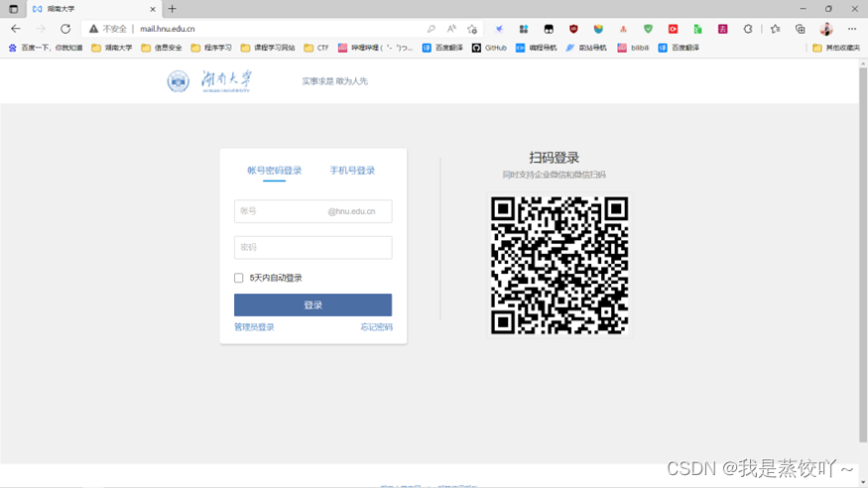
Task: Open saved passwords key icon
Action: pyautogui.click(x=432, y=29)
